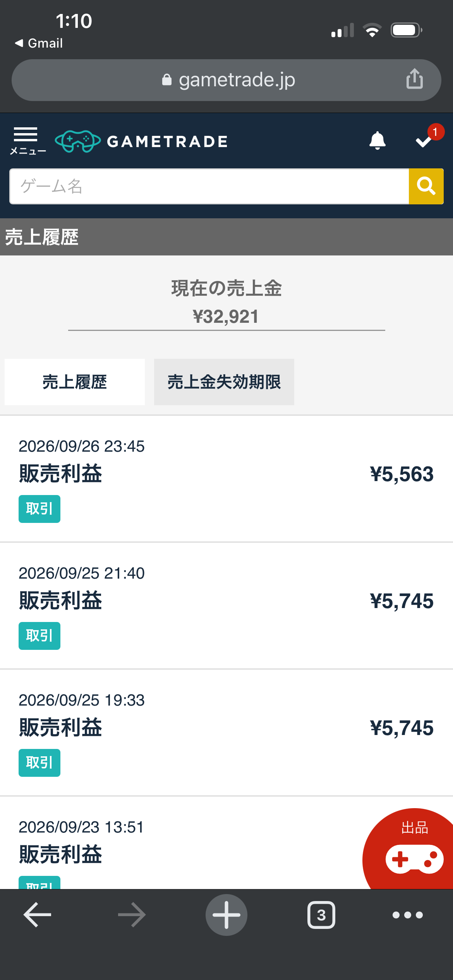This screenshot has width=453, height=980.
Task: Focus the ゲーム名 search field
Action: (209, 186)
